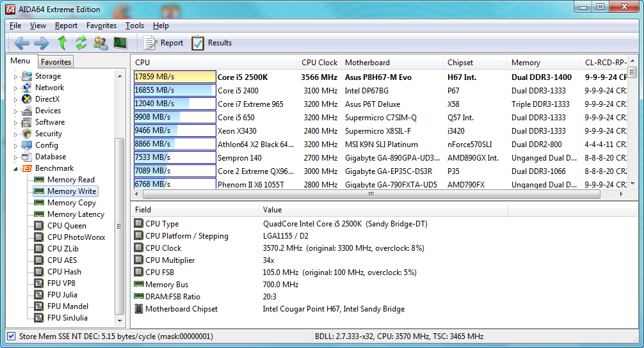This screenshot has height=348, width=644.
Task: Click the CPU Type field icon
Action: [139, 223]
